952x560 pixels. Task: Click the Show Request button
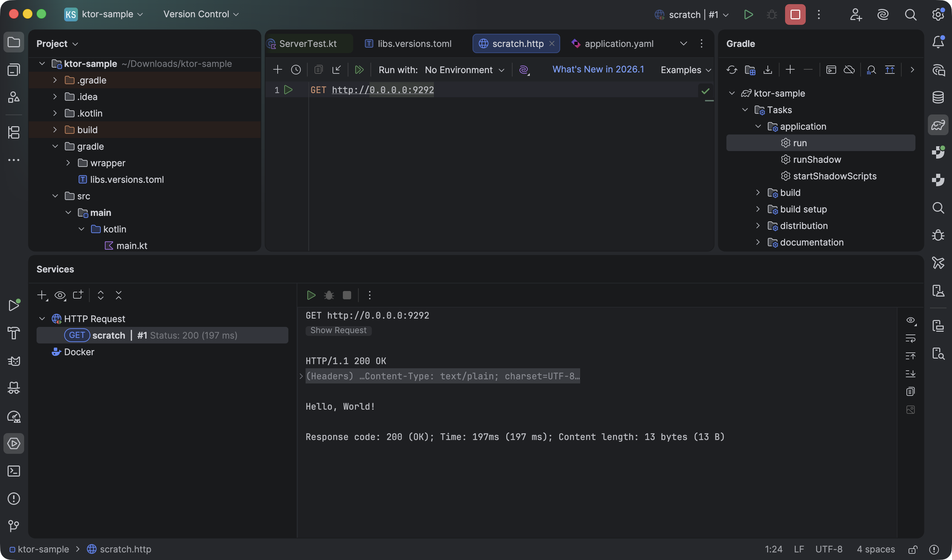338,330
